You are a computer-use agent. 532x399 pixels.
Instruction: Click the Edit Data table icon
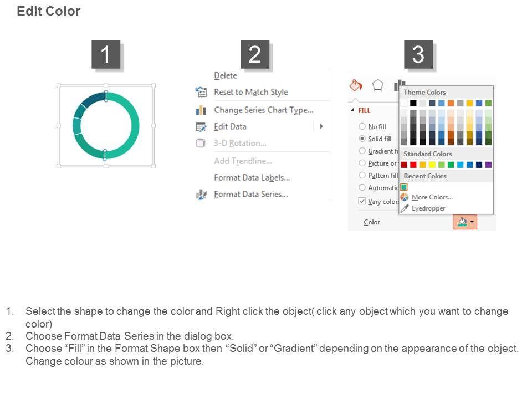tap(201, 127)
